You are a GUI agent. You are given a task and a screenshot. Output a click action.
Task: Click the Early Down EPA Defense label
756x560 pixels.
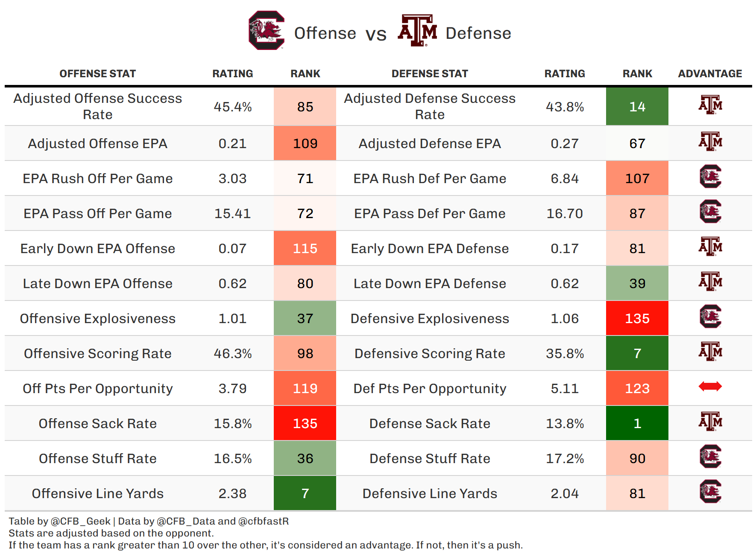[x=430, y=249]
